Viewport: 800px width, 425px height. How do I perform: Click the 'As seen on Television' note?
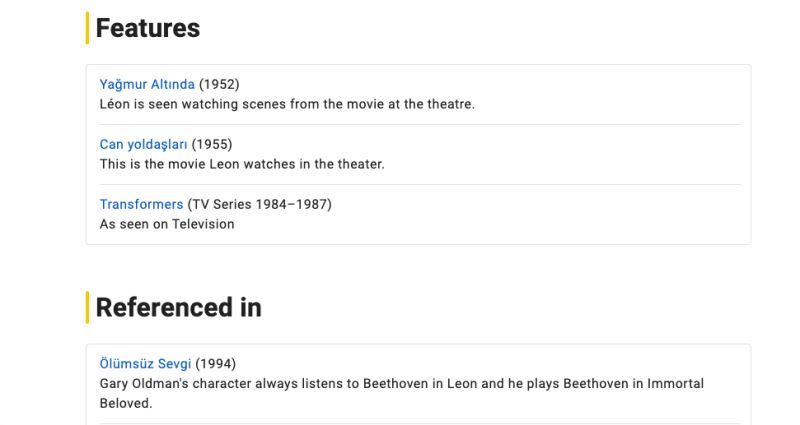pos(167,224)
